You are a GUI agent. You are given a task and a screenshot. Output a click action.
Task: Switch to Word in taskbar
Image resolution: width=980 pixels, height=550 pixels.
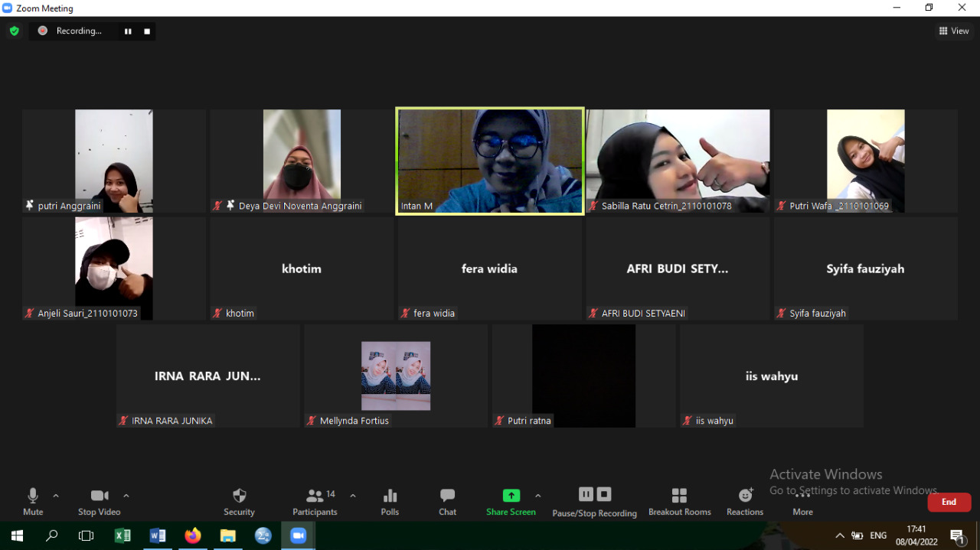coord(158,535)
